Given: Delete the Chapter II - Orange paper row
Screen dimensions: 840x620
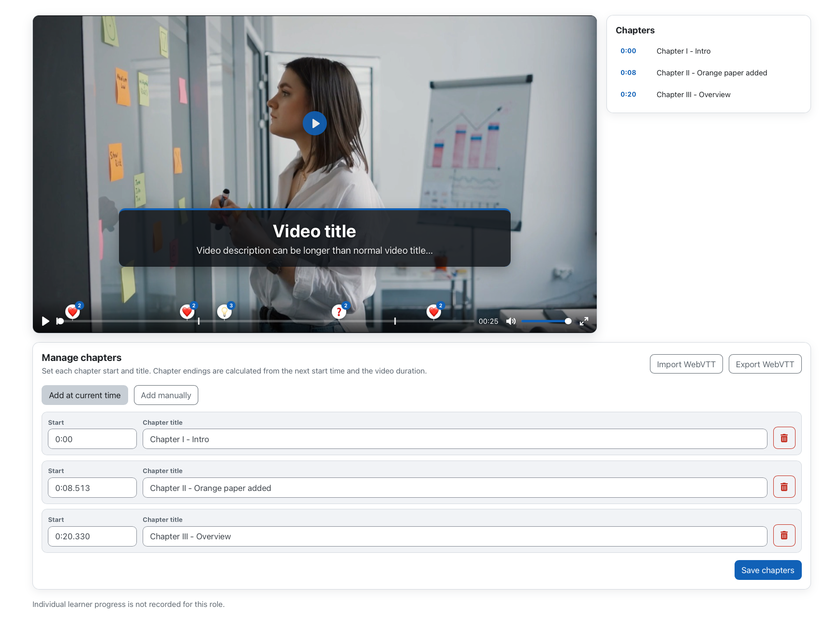Looking at the screenshot, I should 784,487.
